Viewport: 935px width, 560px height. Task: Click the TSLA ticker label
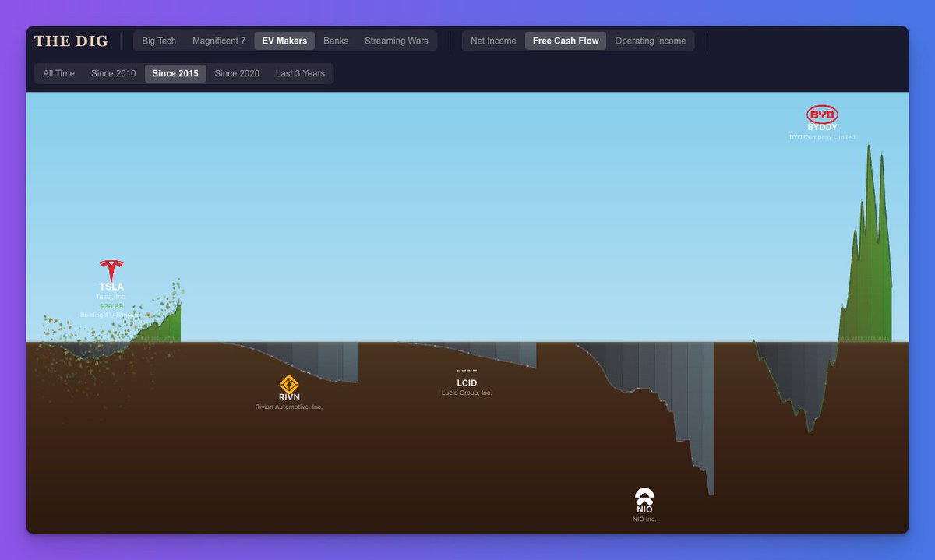[111, 287]
